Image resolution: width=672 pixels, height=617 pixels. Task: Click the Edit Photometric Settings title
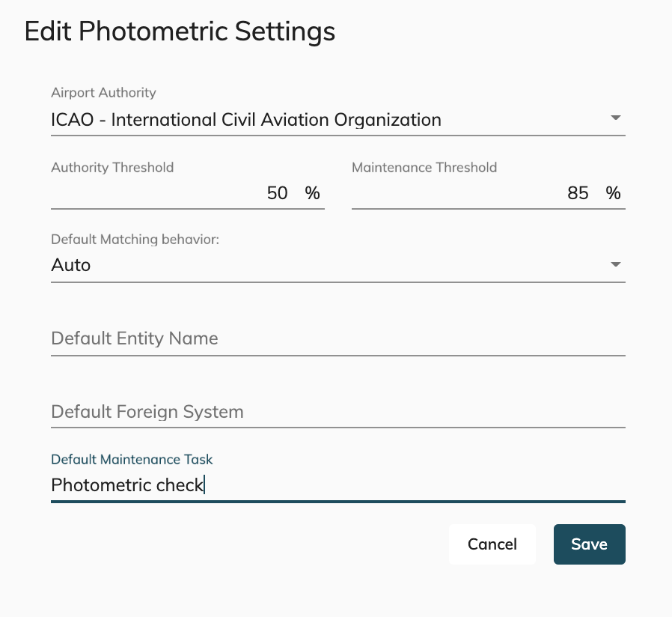180,31
